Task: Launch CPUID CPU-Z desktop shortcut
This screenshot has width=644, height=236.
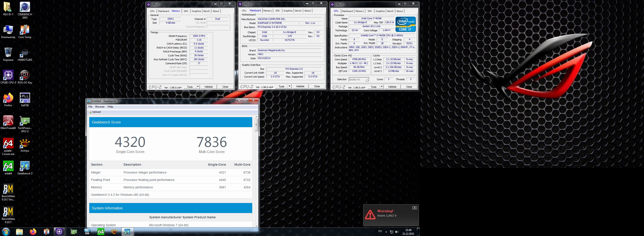Action: point(8,77)
